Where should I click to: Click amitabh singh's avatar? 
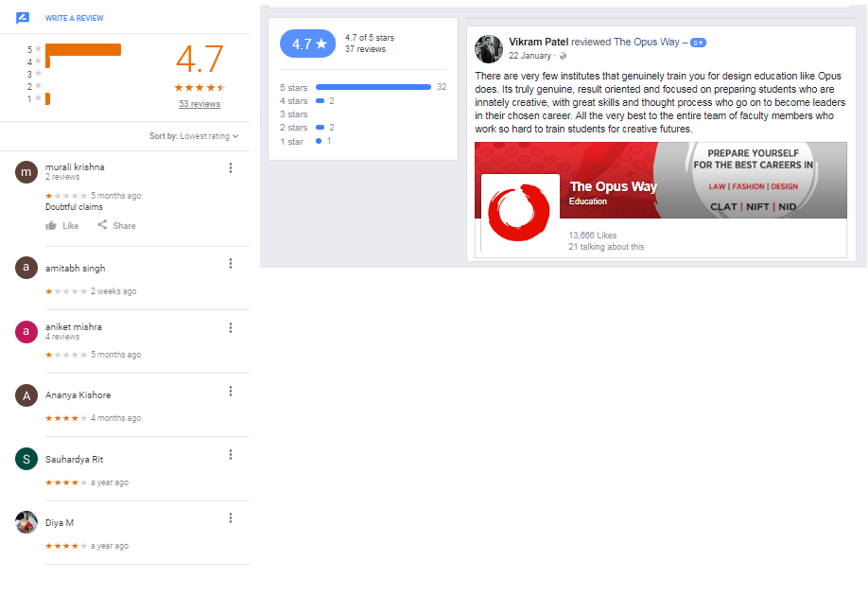click(x=26, y=268)
